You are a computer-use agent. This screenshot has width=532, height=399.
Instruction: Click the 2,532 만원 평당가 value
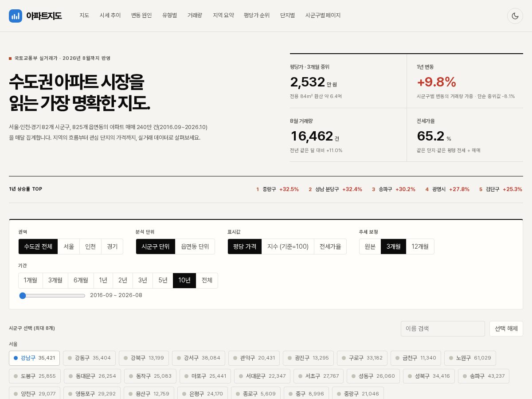313,82
